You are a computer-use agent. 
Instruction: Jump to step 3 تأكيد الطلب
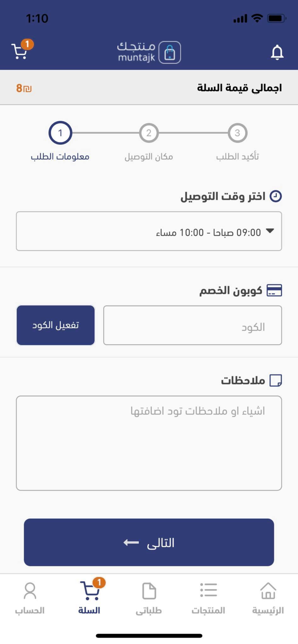(237, 133)
